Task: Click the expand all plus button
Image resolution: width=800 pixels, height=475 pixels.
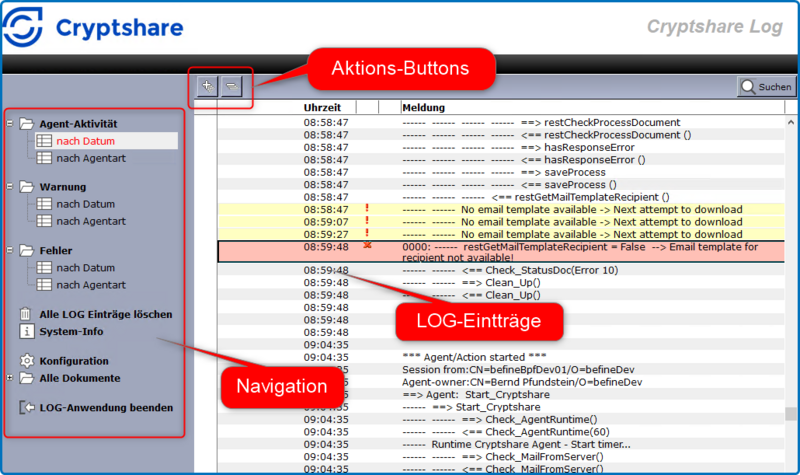Action: [x=206, y=86]
